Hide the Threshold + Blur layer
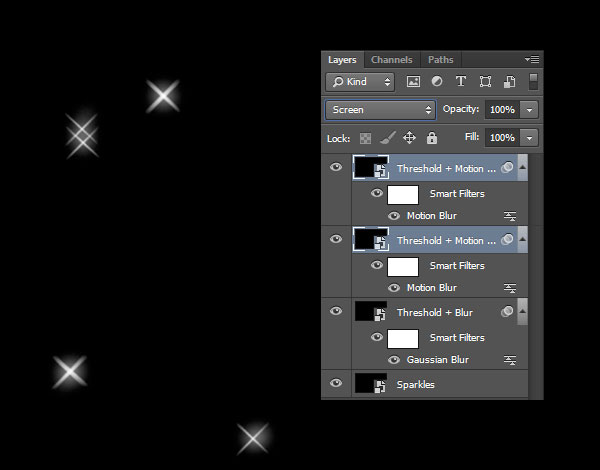 pyautogui.click(x=336, y=311)
